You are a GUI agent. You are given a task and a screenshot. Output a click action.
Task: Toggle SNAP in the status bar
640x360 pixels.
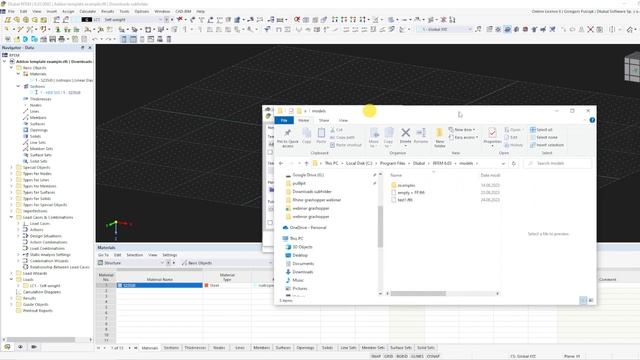[x=376, y=356]
